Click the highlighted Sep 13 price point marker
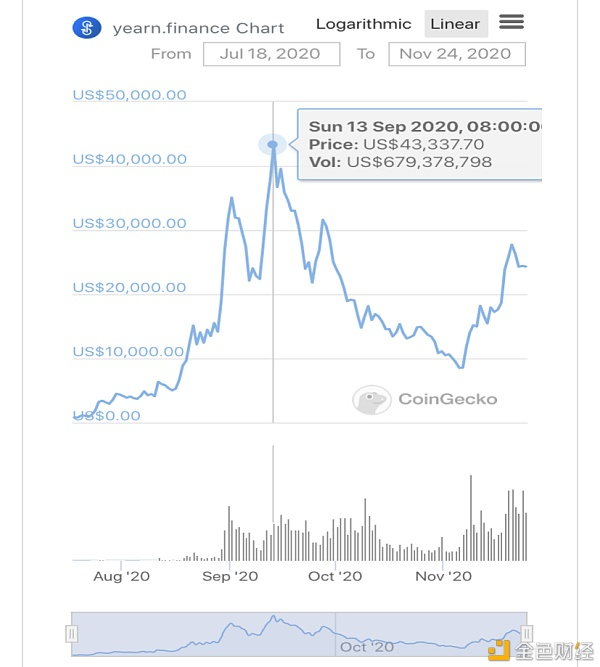This screenshot has height=667, width=600. click(273, 145)
